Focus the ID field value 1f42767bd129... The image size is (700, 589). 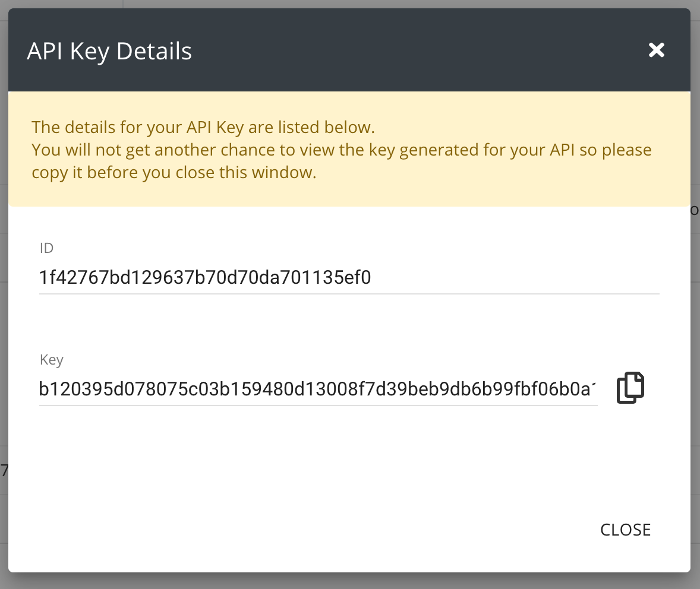click(x=349, y=277)
